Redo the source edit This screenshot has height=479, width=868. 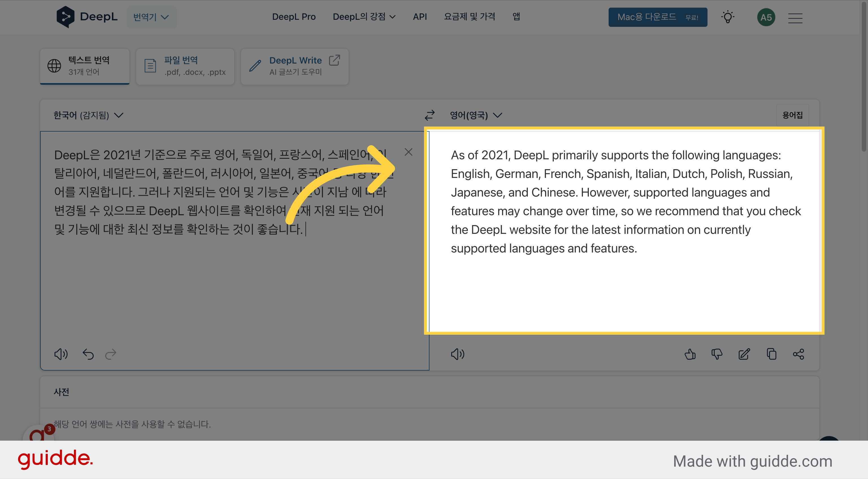[110, 354]
